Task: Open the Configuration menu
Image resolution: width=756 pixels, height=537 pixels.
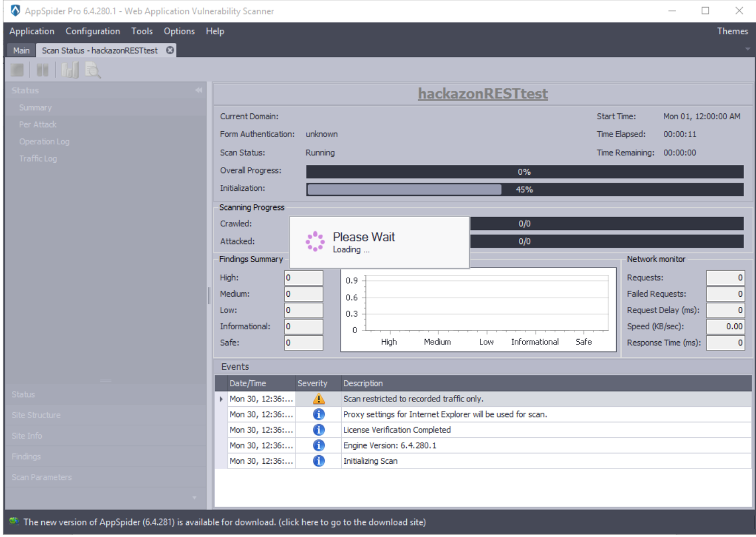Action: click(93, 31)
